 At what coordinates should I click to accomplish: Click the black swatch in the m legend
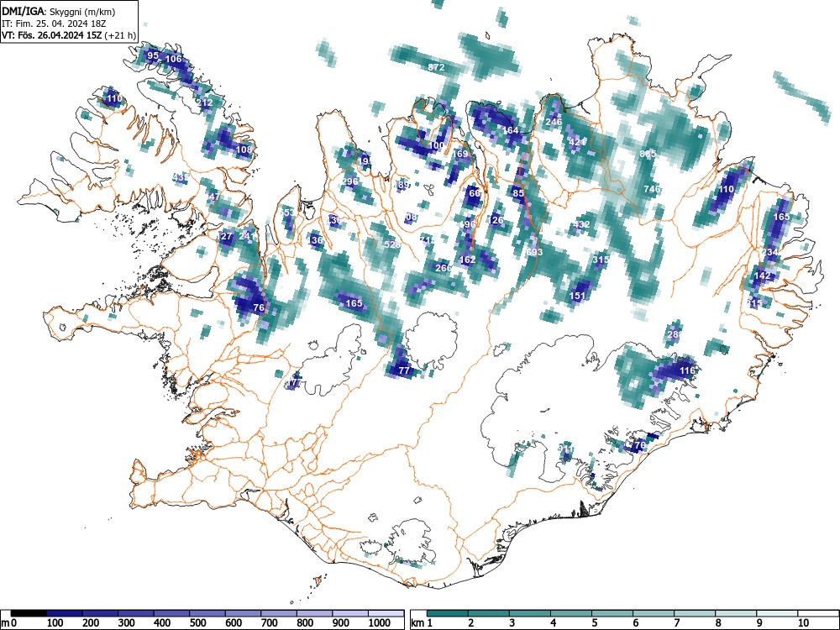point(29,613)
